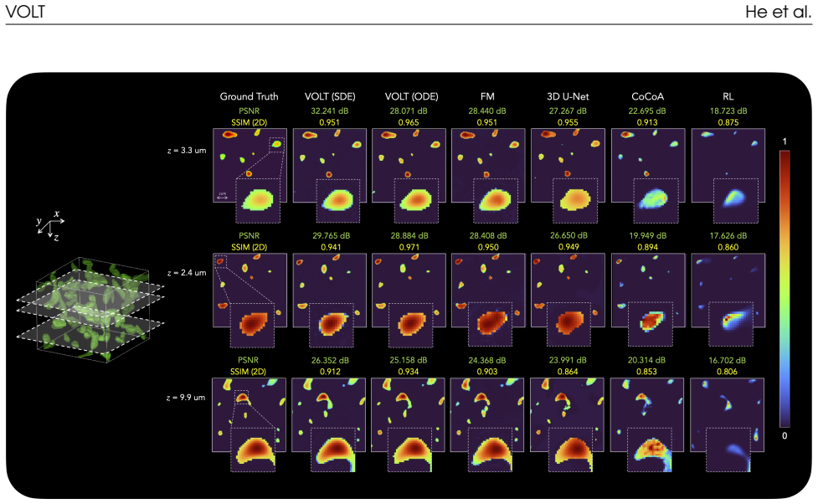The height and width of the screenshot is (504, 818).
Task: Click the scale bar in Ground Truth image
Action: pyautogui.click(x=222, y=196)
